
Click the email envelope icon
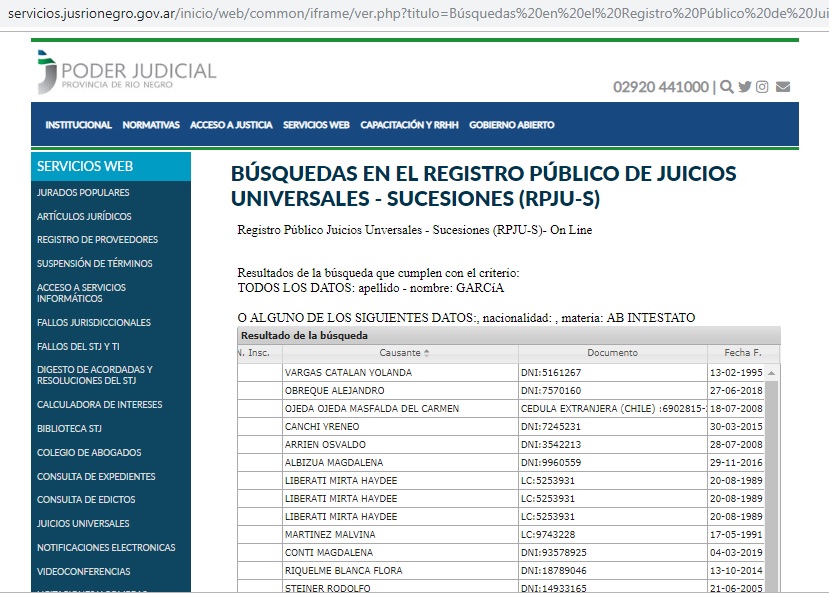pyautogui.click(x=781, y=86)
